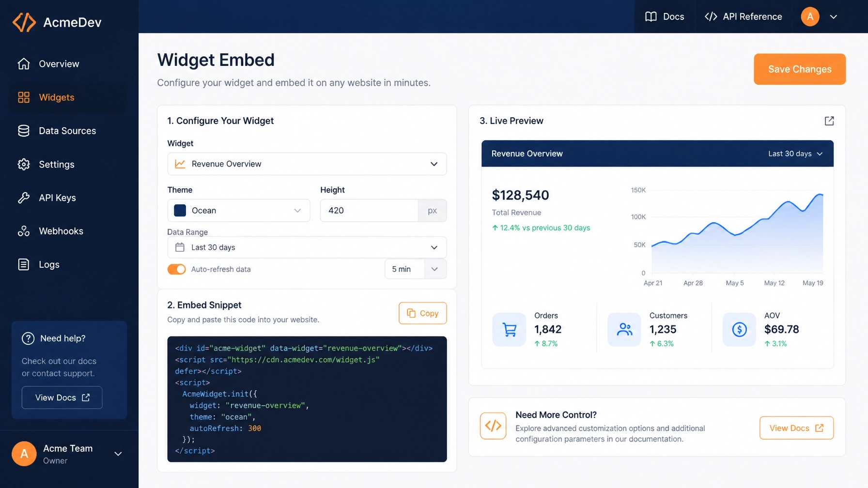Click the calendar icon in Data Range
The height and width of the screenshot is (488, 868).
click(180, 247)
